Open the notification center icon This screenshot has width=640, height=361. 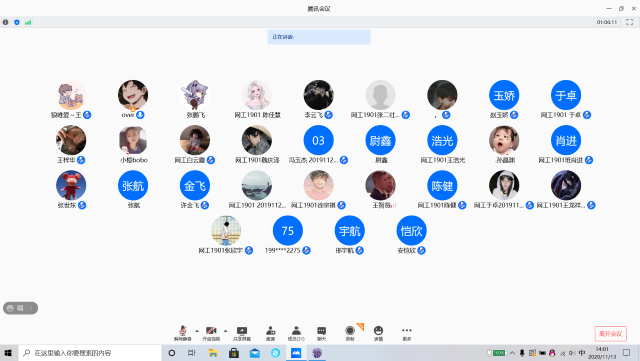point(627,353)
